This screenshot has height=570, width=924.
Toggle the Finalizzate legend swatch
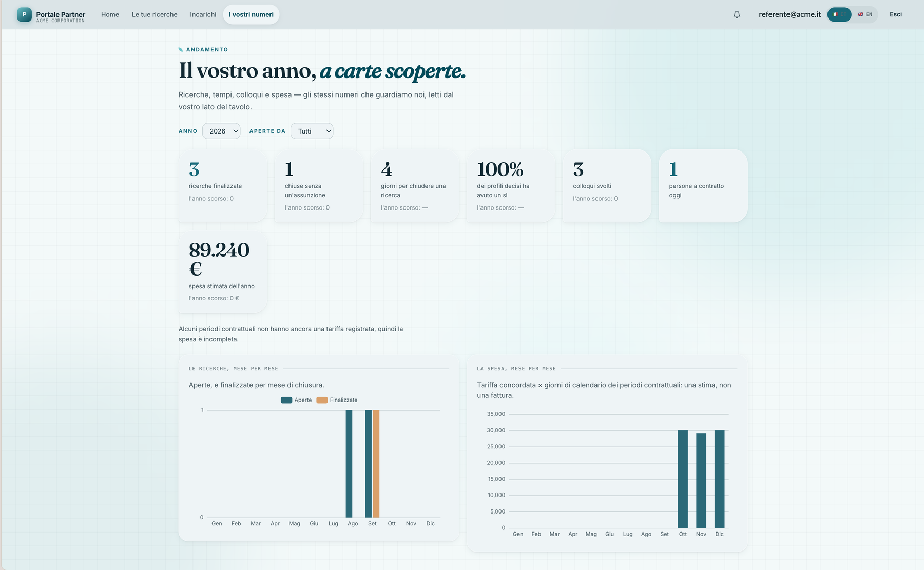pos(322,400)
